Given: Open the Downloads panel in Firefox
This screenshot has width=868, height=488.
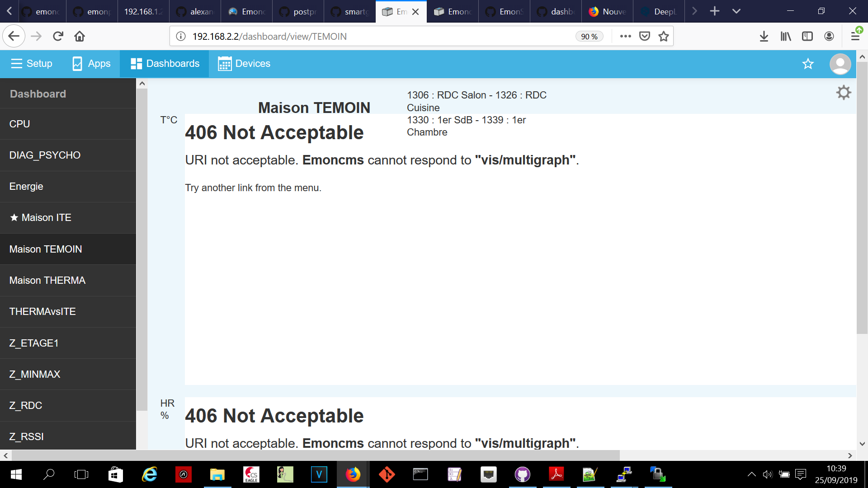Looking at the screenshot, I should [764, 36].
